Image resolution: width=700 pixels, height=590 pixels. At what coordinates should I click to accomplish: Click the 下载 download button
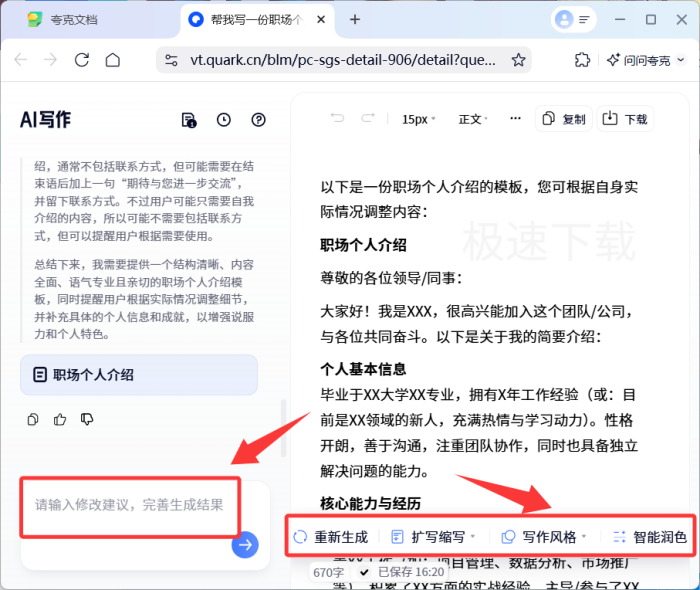[625, 119]
